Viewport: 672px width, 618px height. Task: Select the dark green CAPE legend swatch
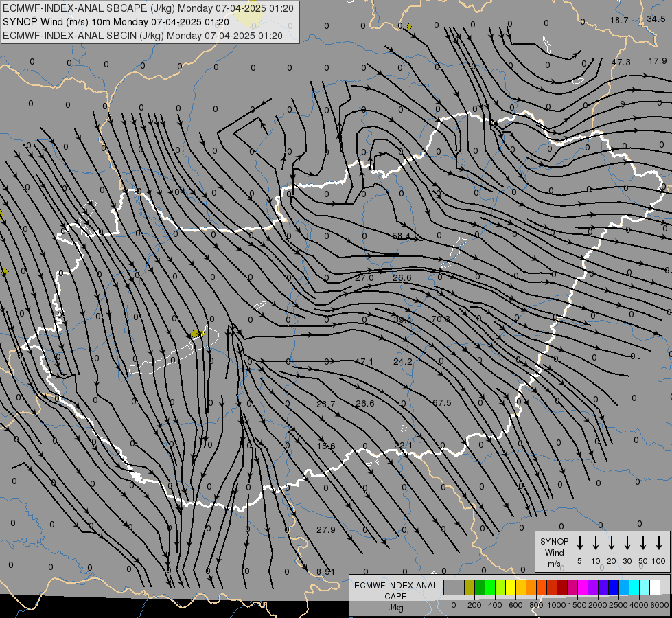tap(480, 587)
